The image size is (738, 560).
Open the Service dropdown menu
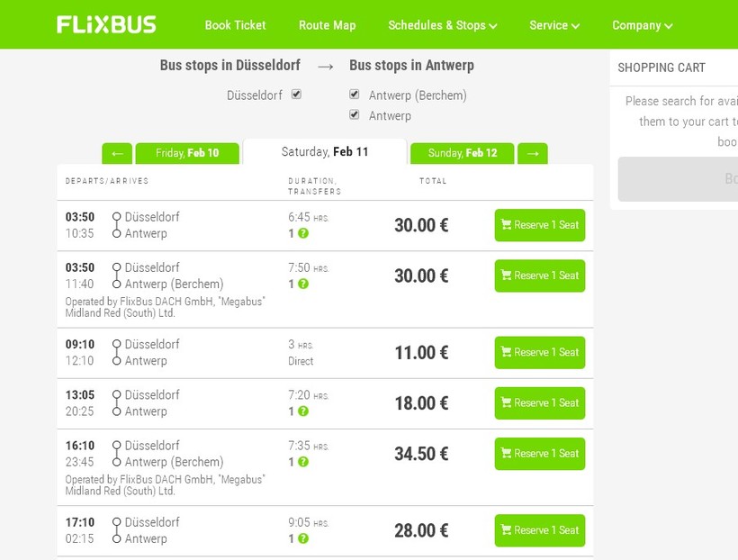click(553, 25)
